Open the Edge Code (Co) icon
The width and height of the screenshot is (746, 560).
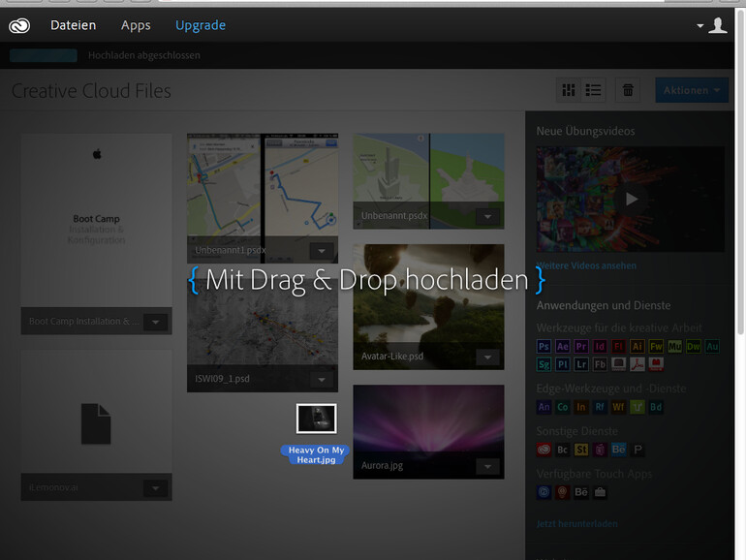click(562, 407)
